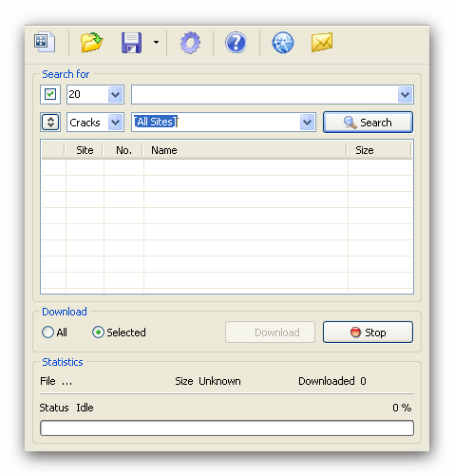Open help with the question mark icon
The height and width of the screenshot is (476, 454).
tap(236, 43)
